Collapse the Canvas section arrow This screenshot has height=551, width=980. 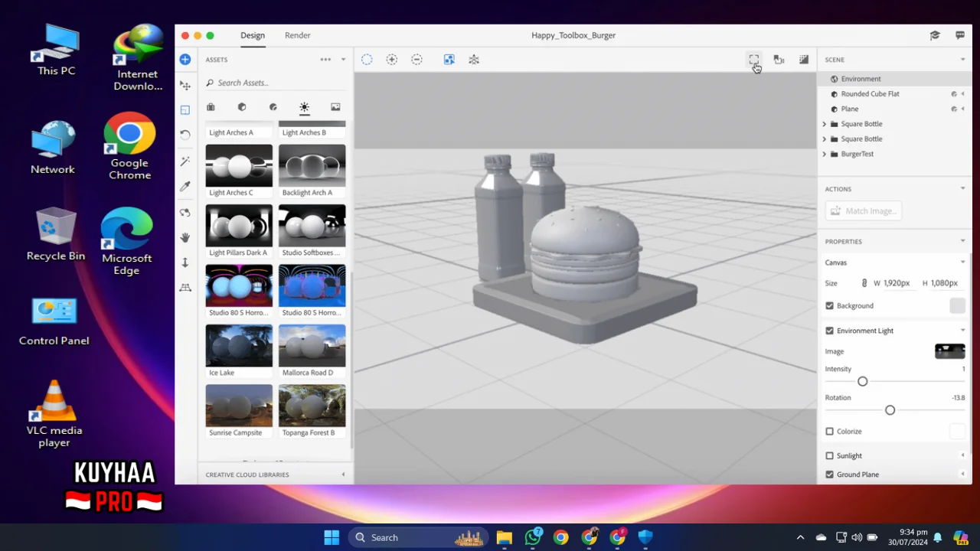tap(962, 262)
